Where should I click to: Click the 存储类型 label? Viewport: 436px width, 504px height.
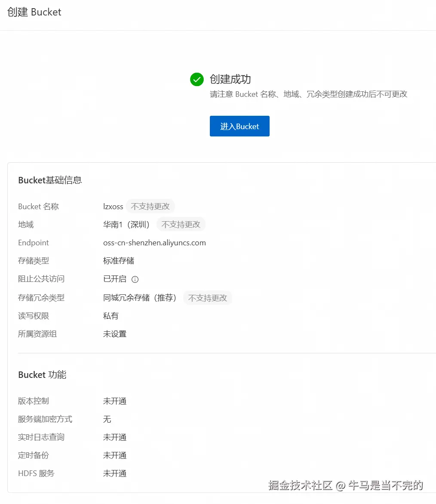coord(34,261)
